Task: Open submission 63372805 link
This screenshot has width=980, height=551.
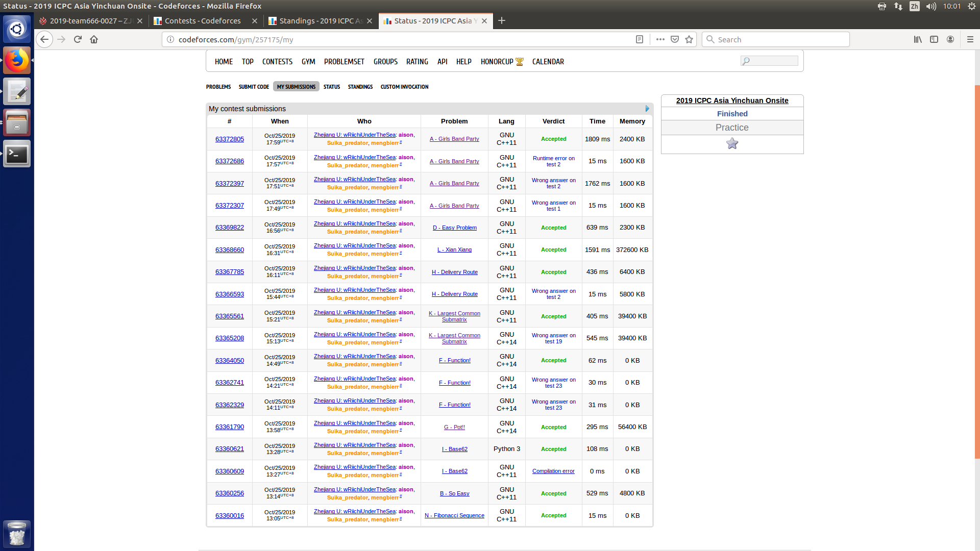Action: [x=229, y=139]
